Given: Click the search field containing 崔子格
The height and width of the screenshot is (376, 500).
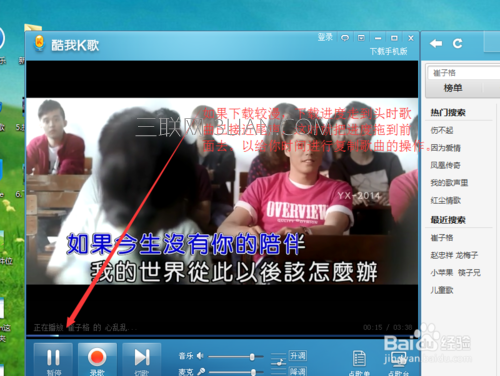Looking at the screenshot, I should pyautogui.click(x=464, y=73).
